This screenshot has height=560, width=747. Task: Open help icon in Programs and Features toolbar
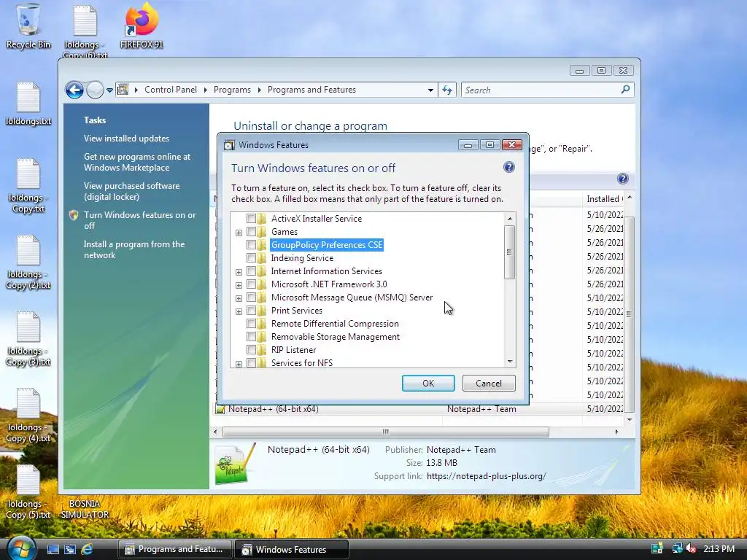click(623, 179)
